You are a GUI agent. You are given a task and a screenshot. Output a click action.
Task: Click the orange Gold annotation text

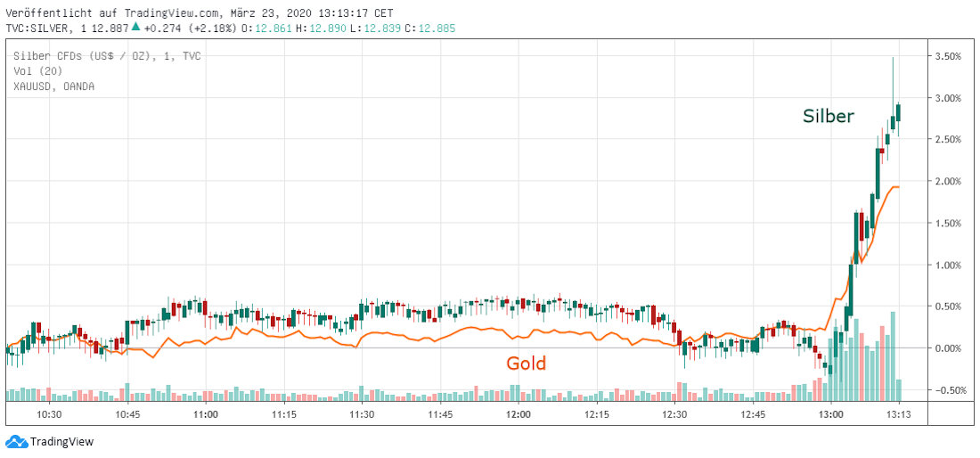pos(526,363)
